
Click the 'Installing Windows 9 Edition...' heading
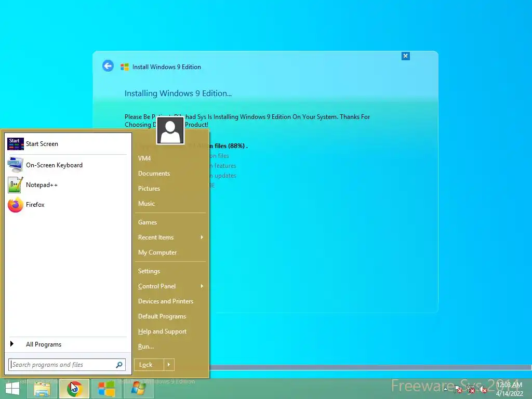[x=178, y=94]
